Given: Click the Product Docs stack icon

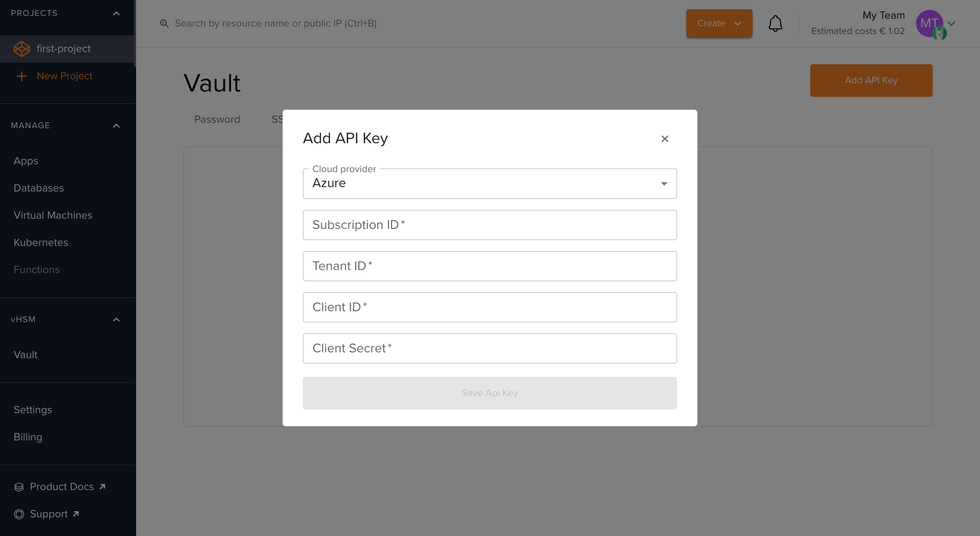Looking at the screenshot, I should click(x=19, y=487).
